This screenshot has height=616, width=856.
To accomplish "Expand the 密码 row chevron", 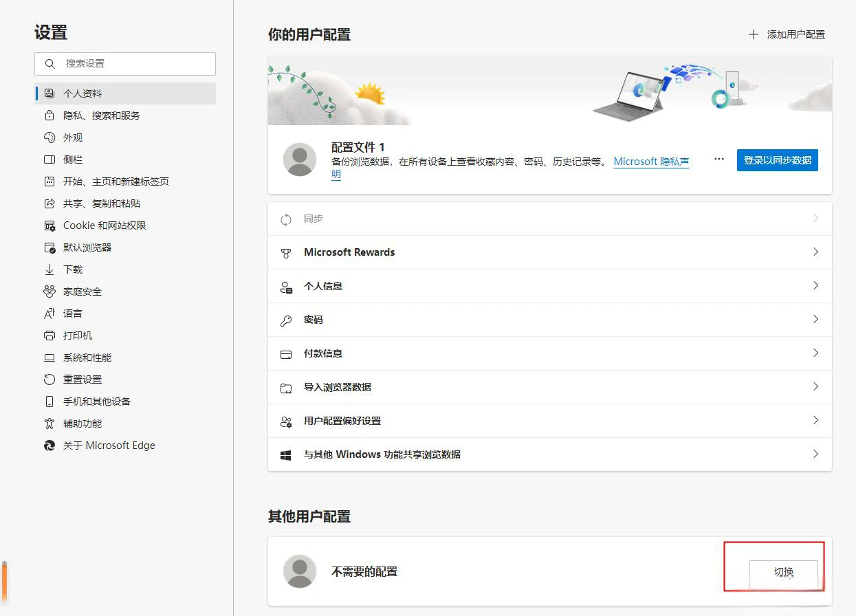I will 816,319.
